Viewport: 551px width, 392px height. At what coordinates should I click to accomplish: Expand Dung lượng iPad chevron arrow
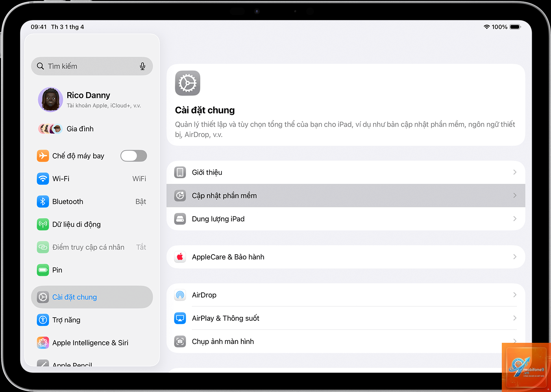click(x=515, y=219)
